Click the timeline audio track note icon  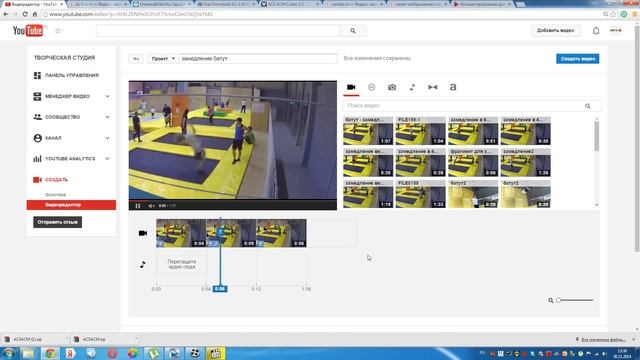[142, 264]
